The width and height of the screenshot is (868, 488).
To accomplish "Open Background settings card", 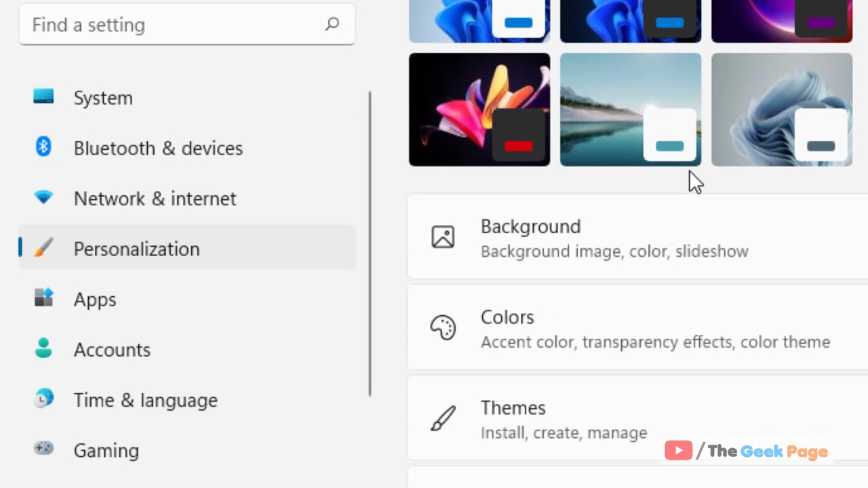I will pos(637,237).
